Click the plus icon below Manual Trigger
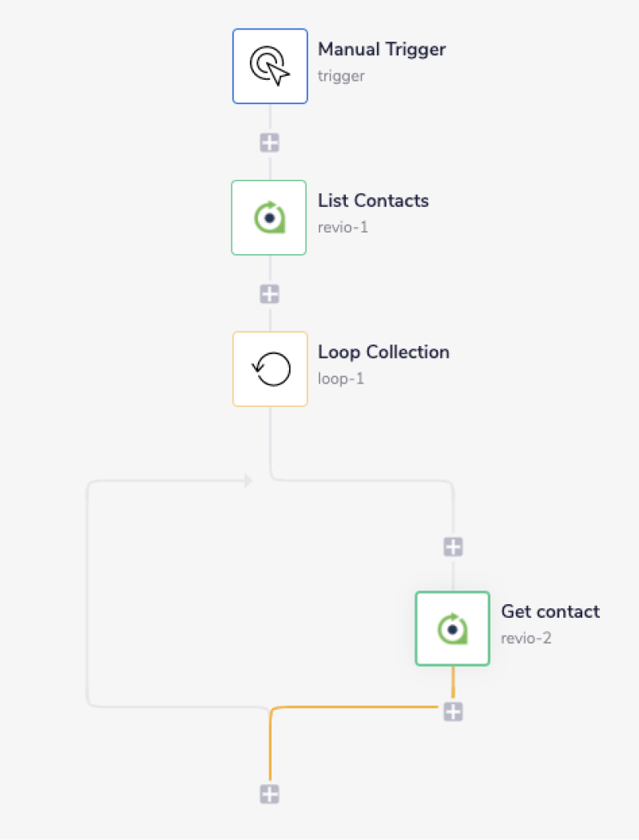This screenshot has height=840, width=639. point(269,141)
